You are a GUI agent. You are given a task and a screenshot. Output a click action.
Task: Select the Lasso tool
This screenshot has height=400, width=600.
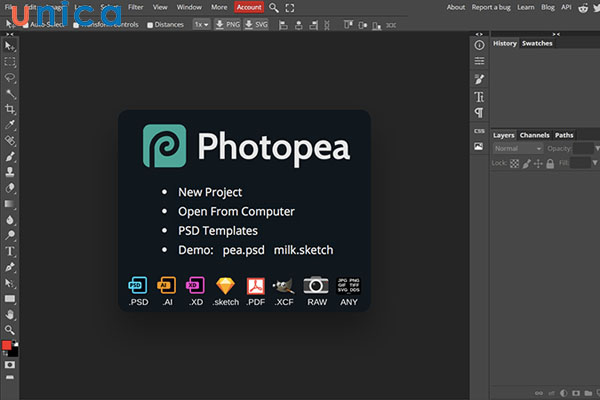click(x=10, y=78)
